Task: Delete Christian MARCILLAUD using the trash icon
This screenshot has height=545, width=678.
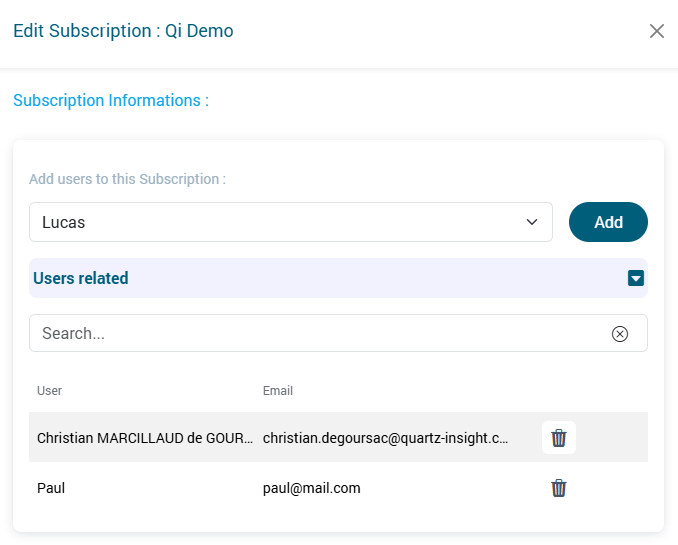Action: [559, 438]
